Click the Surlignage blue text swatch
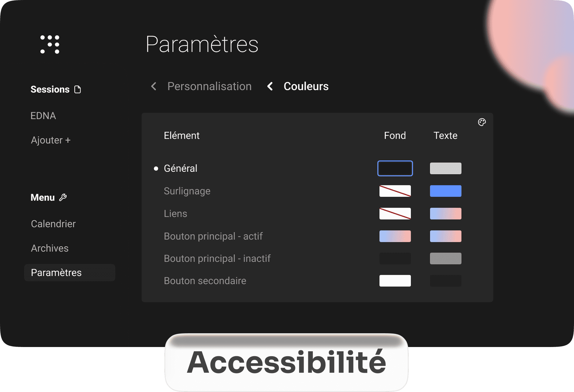This screenshot has width=574, height=392. click(x=445, y=191)
